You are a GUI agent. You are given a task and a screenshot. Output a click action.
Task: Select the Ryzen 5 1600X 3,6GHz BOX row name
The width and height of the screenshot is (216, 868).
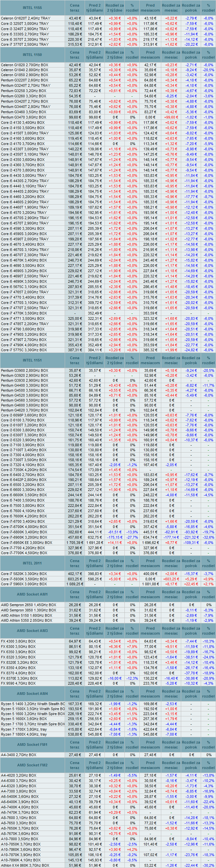pyautogui.click(x=25, y=718)
